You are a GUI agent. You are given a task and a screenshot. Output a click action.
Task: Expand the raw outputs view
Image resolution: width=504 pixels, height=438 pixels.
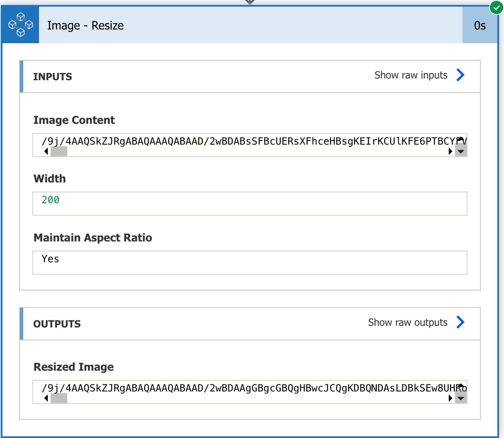pos(407,322)
